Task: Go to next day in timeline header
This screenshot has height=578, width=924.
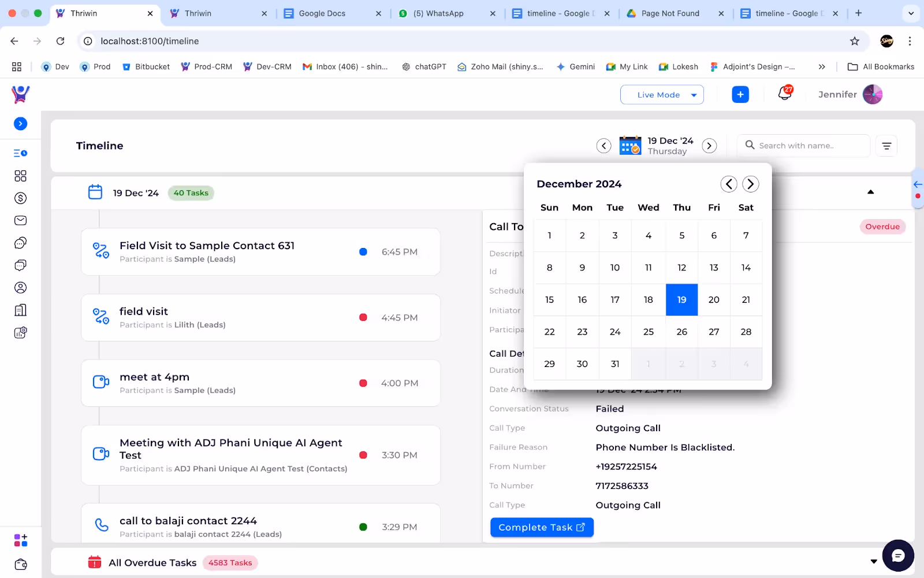Action: (x=709, y=146)
